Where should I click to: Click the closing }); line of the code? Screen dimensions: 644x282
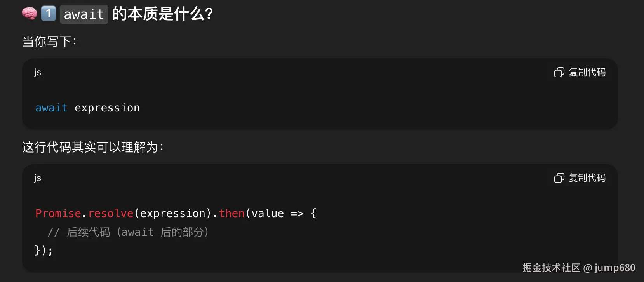click(44, 251)
